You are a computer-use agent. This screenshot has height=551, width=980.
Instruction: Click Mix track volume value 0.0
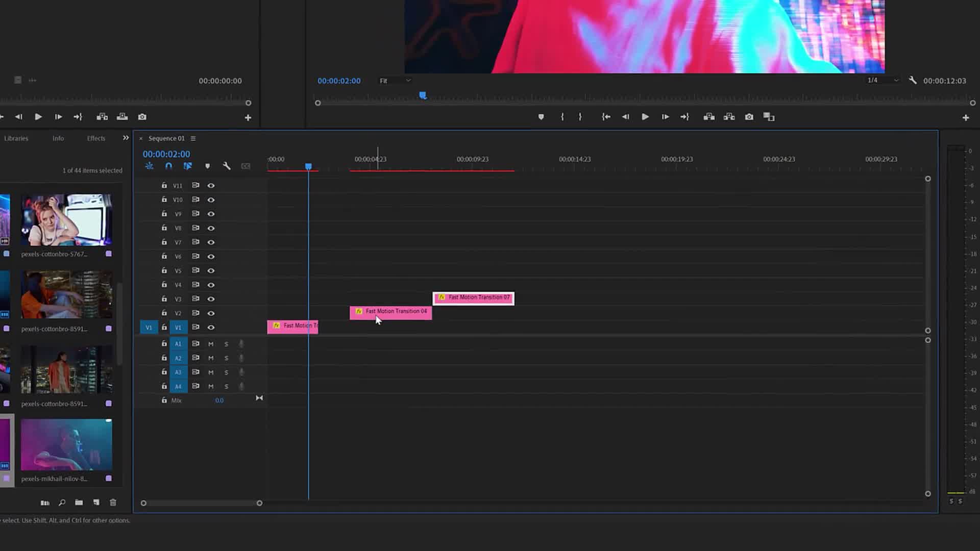pyautogui.click(x=219, y=400)
